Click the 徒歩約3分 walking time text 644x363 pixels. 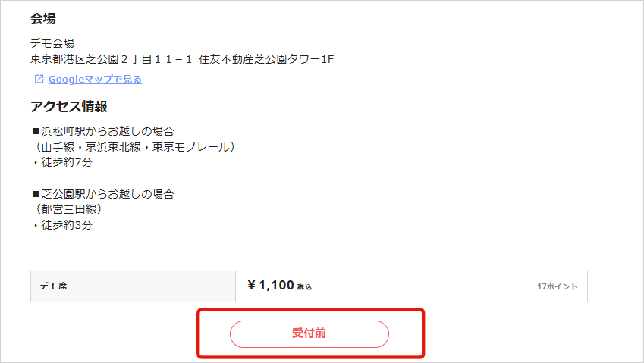62,225
